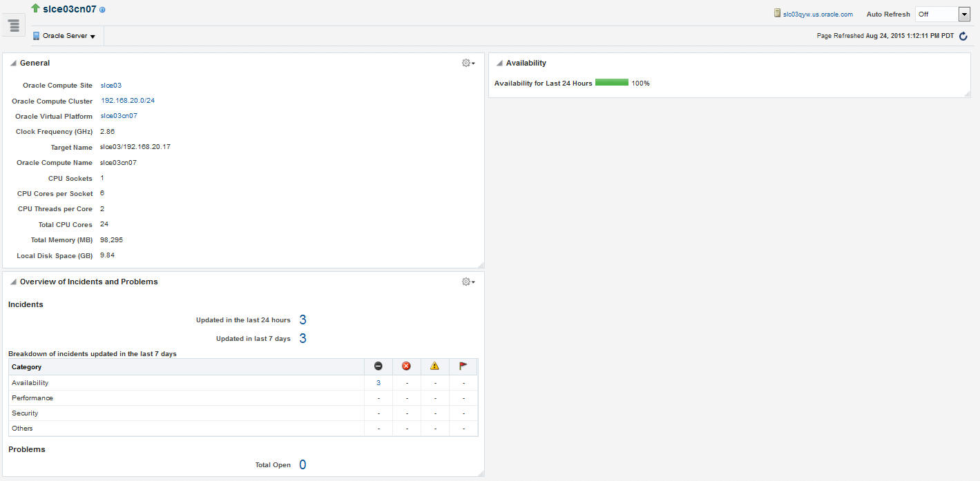Click the Total Memory value 98,295

(111, 240)
